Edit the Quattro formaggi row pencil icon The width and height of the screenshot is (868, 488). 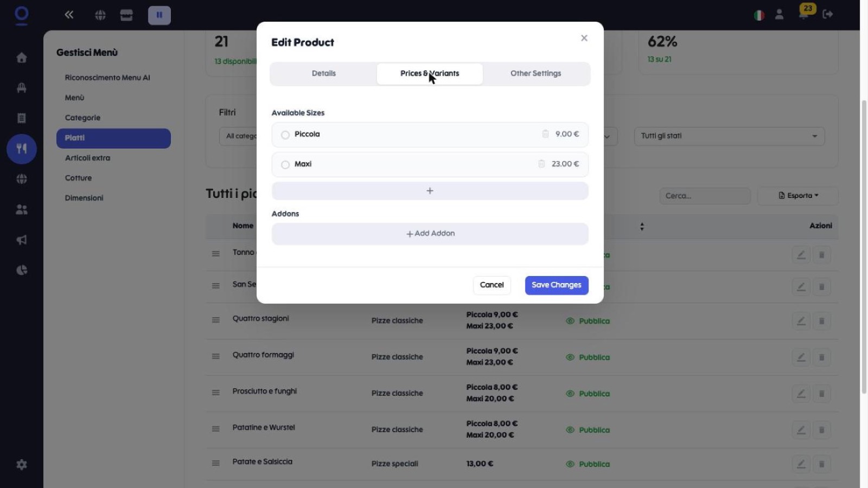pos(801,357)
